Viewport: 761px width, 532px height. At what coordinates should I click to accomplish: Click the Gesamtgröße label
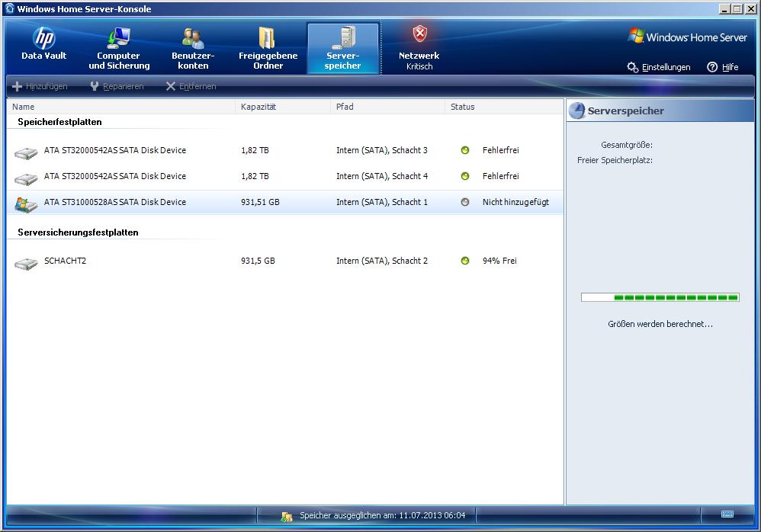click(627, 145)
